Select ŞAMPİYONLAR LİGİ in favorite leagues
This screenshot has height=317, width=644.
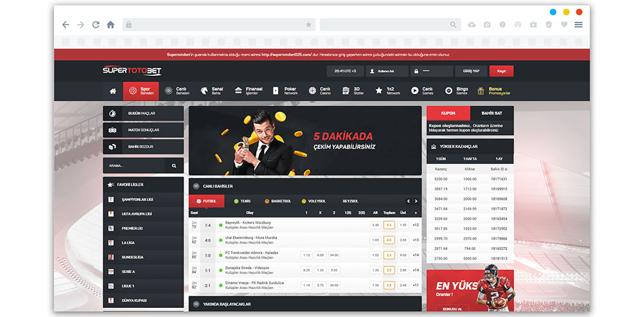[143, 199]
